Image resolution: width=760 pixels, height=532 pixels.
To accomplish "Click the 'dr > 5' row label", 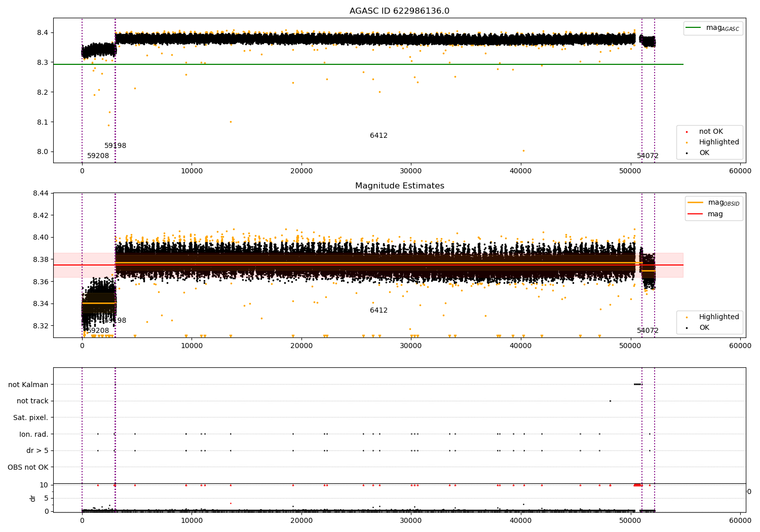I will 37,450.
